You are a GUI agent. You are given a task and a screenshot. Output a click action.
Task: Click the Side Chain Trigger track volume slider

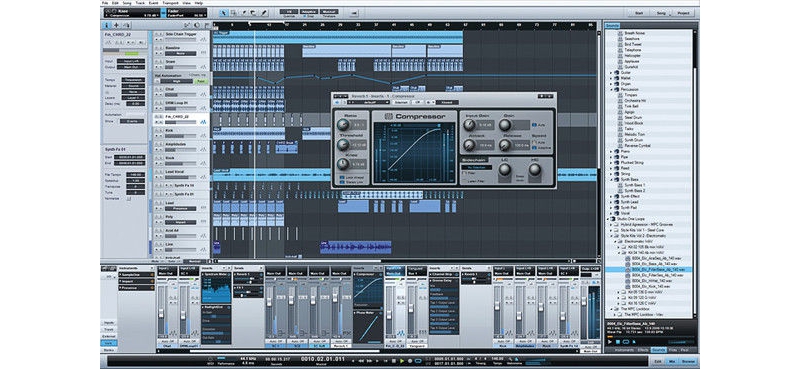click(181, 40)
